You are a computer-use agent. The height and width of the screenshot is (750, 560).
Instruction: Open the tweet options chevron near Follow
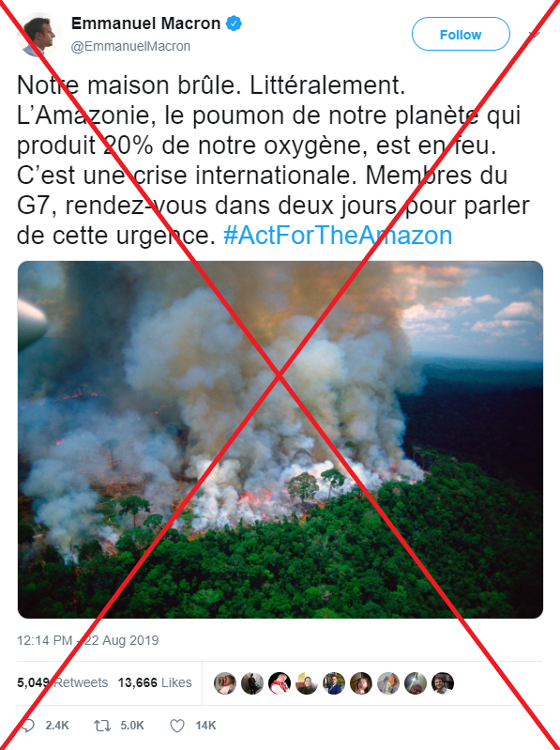[x=534, y=35]
